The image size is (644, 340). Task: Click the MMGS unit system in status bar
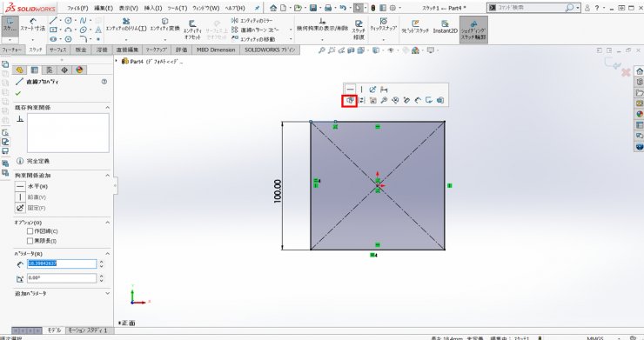click(x=594, y=338)
